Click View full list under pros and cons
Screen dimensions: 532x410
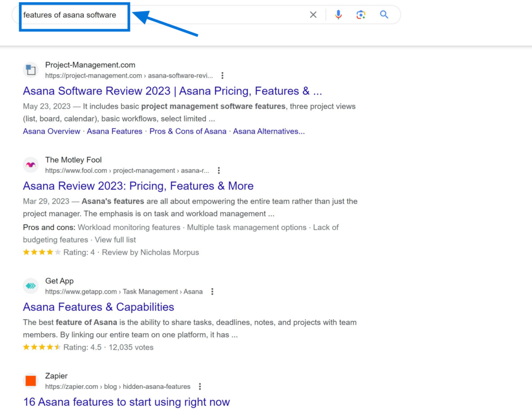point(115,240)
